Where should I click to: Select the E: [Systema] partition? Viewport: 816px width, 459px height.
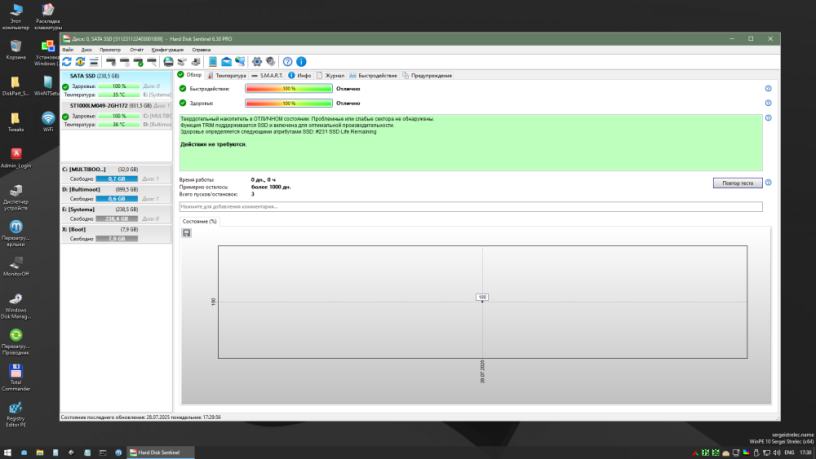tap(116, 214)
